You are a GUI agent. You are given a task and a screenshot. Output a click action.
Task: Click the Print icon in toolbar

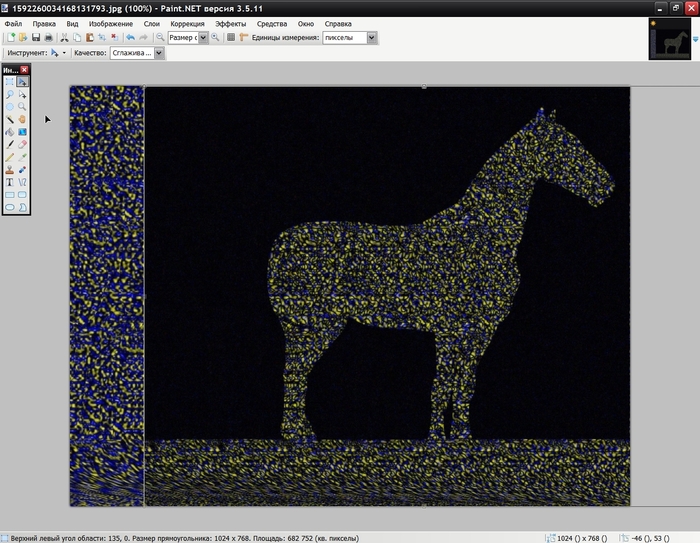click(48, 37)
